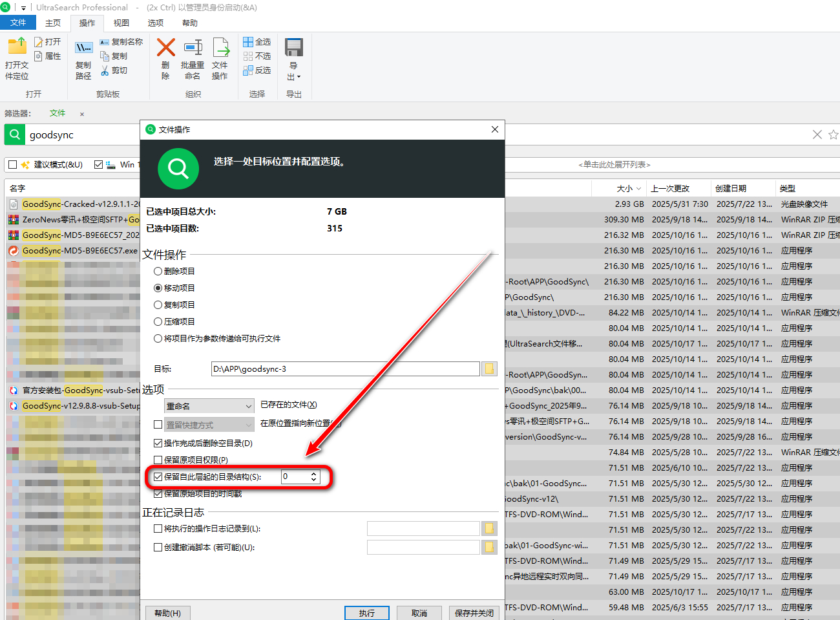Toggle the 建议模式(&U) checkbox

(12, 164)
